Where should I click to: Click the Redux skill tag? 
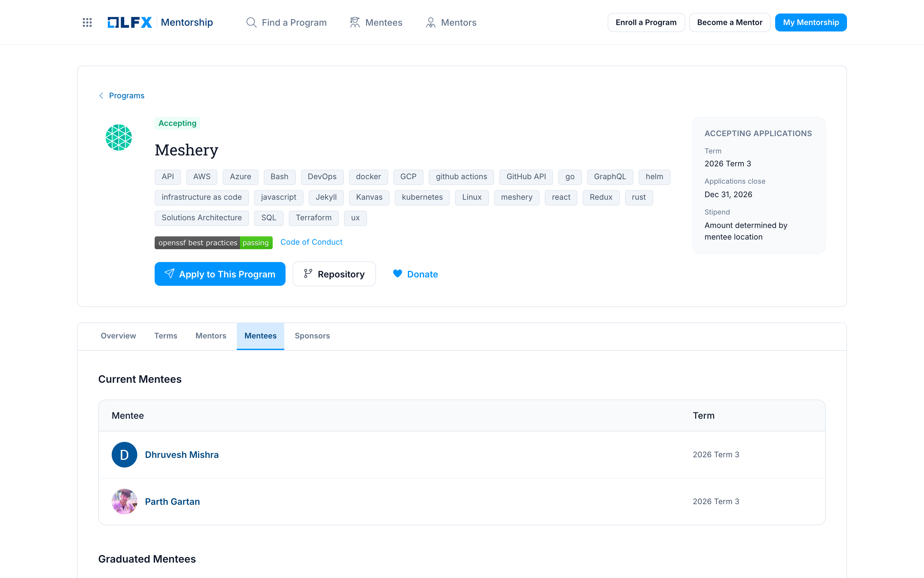(601, 197)
